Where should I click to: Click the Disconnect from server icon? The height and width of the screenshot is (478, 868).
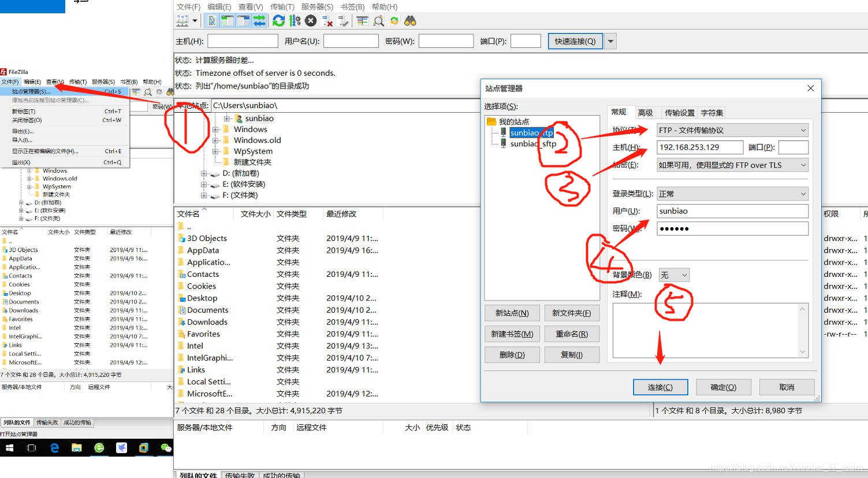327,21
